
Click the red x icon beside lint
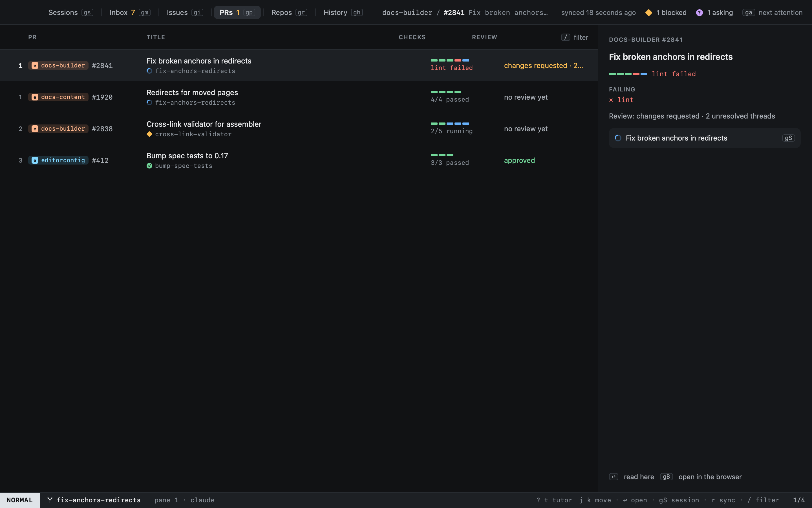point(611,100)
